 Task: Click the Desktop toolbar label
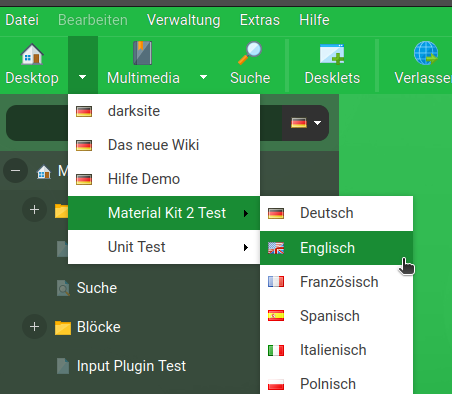coord(32,78)
